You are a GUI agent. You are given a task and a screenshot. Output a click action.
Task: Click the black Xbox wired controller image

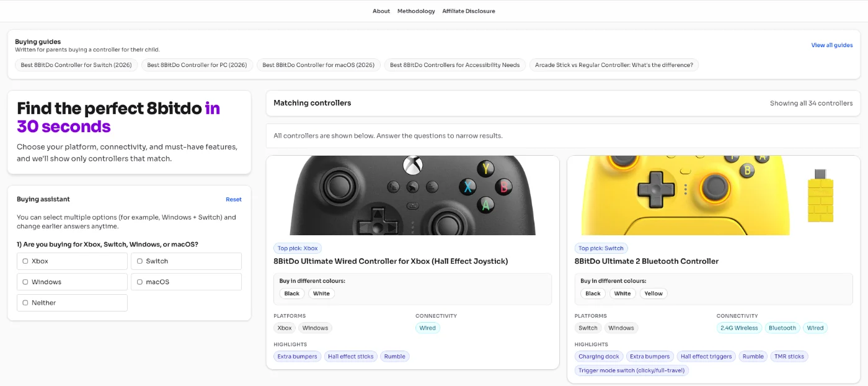click(x=413, y=195)
